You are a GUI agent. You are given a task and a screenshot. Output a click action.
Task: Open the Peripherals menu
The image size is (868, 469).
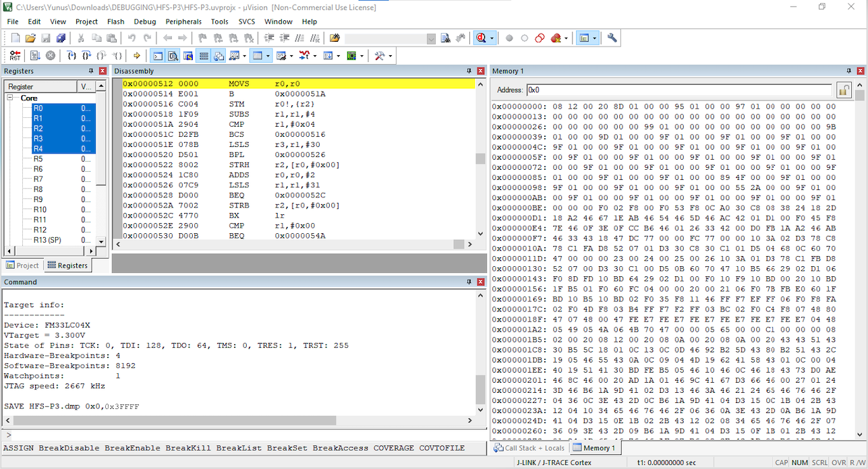pyautogui.click(x=183, y=22)
